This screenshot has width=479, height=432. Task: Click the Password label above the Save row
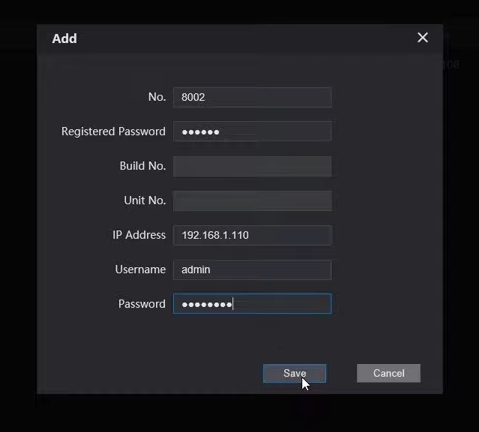tap(142, 304)
